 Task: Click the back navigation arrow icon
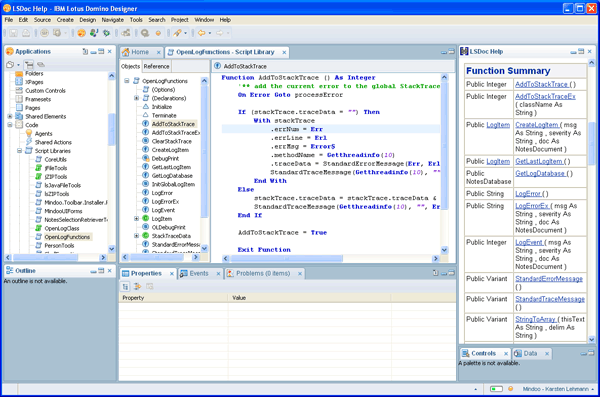(201, 33)
